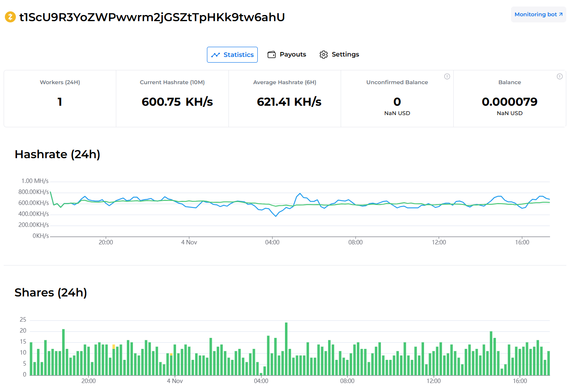This screenshot has height=392, width=572.
Task: Click the 0.000079 Balance value
Action: (509, 102)
